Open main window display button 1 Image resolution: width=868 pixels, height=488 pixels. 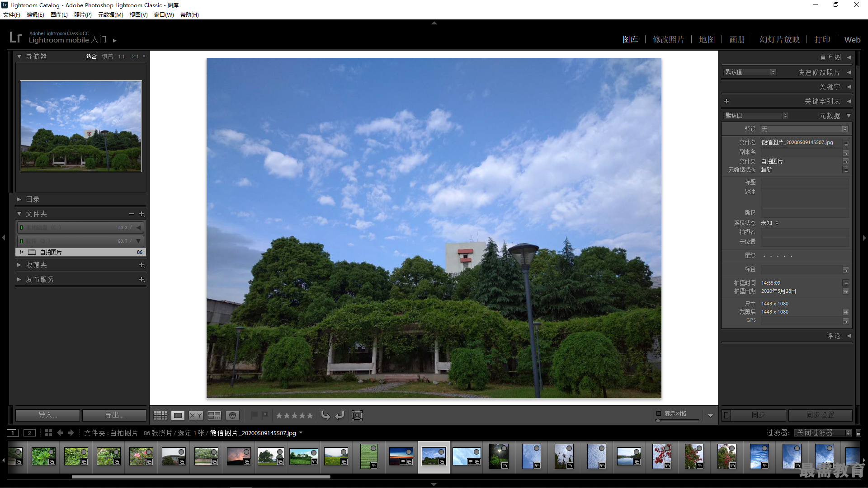click(13, 433)
